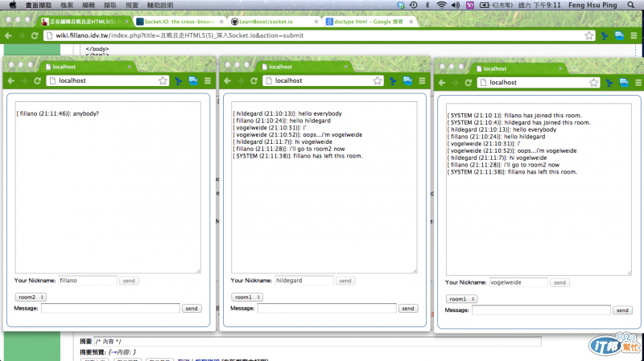This screenshot has width=644, height=361.
Task: Reload the fillano localhost window
Action: coord(37,81)
